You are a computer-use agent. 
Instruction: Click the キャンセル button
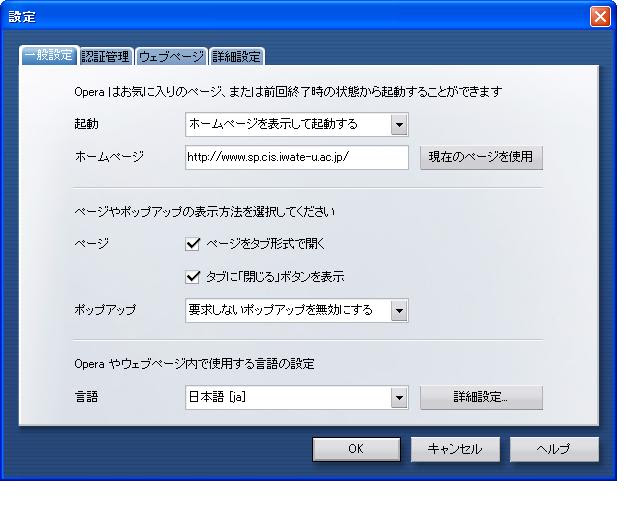(x=455, y=449)
